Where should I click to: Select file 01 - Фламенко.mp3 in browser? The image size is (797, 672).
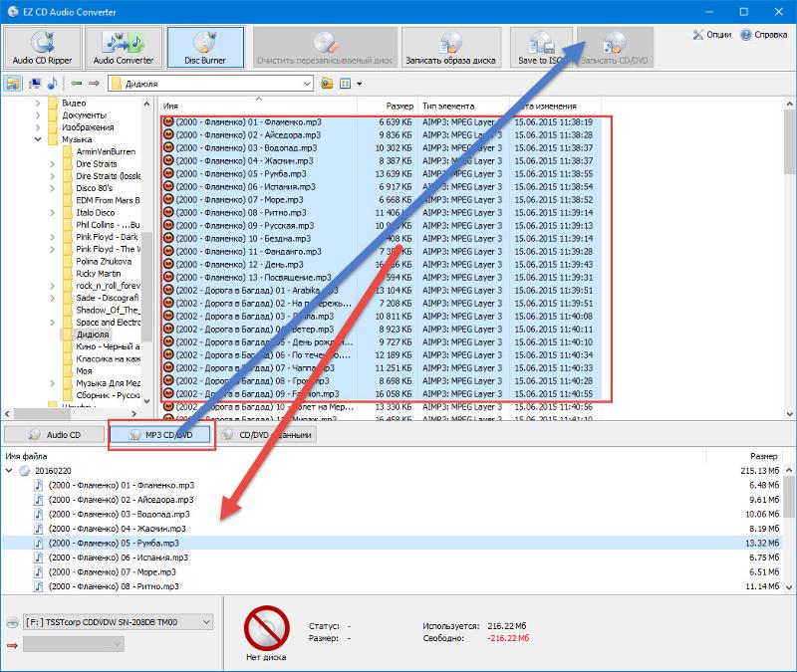[248, 121]
